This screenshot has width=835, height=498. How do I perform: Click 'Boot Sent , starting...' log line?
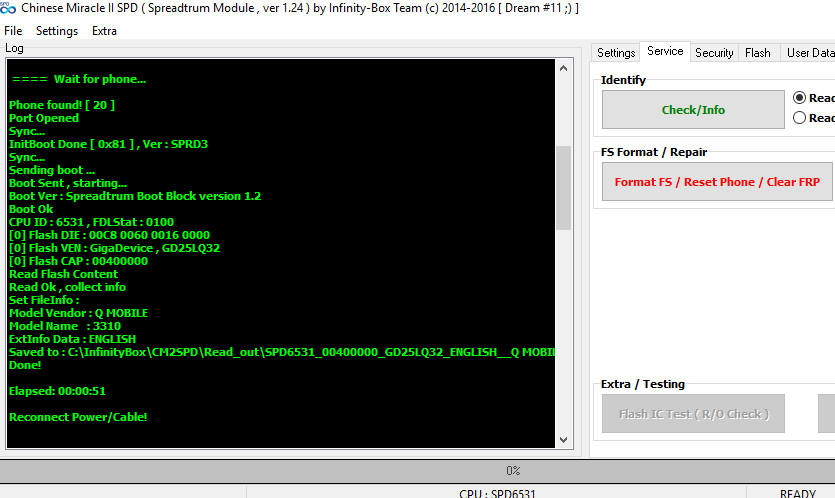[68, 183]
